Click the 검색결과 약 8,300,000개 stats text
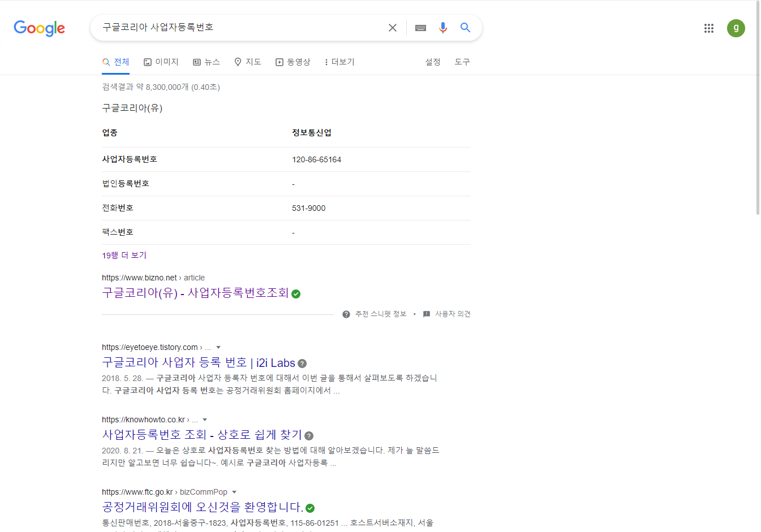 pos(161,87)
